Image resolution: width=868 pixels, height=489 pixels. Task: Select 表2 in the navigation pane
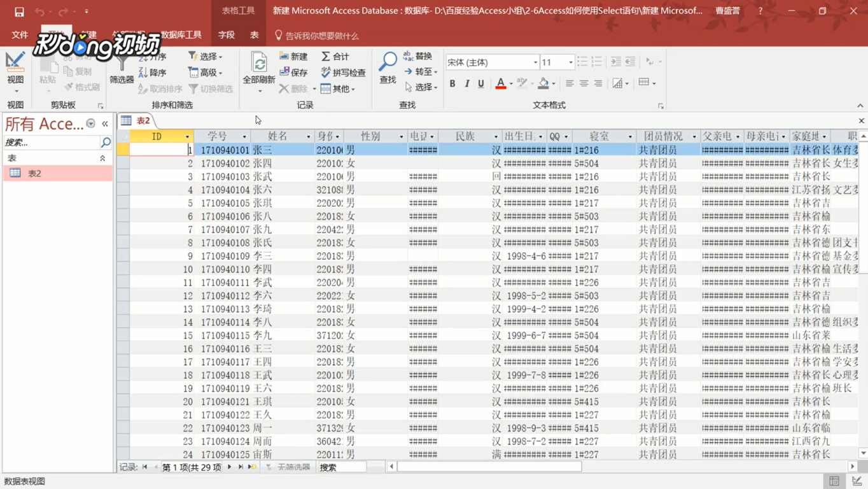point(58,173)
